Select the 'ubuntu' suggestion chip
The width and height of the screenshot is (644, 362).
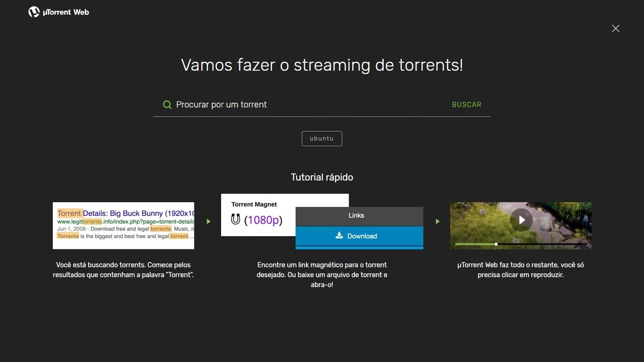[322, 139]
